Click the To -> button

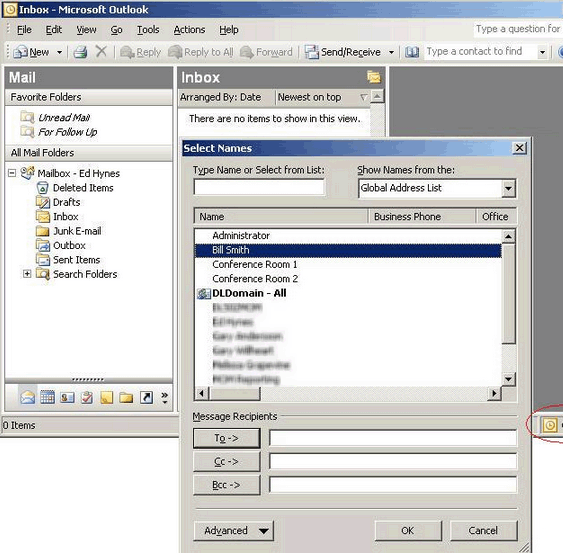coord(226,438)
